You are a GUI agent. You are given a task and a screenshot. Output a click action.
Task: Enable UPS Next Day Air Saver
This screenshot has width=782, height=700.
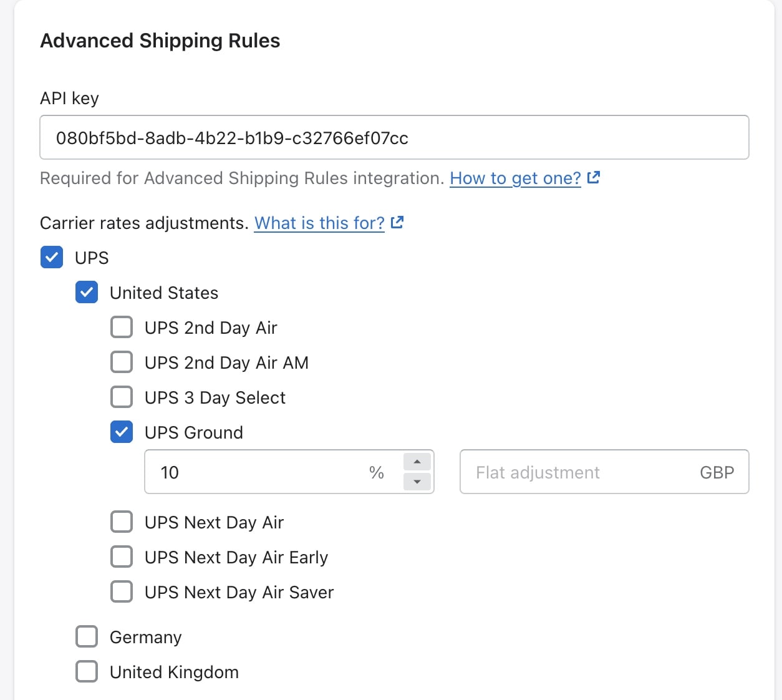click(x=122, y=591)
